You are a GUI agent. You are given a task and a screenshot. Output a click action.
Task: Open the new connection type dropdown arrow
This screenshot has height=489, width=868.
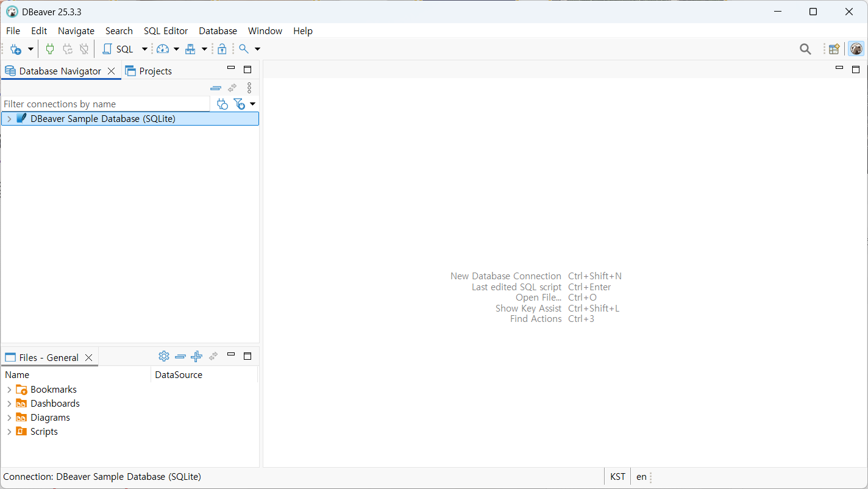(30, 49)
